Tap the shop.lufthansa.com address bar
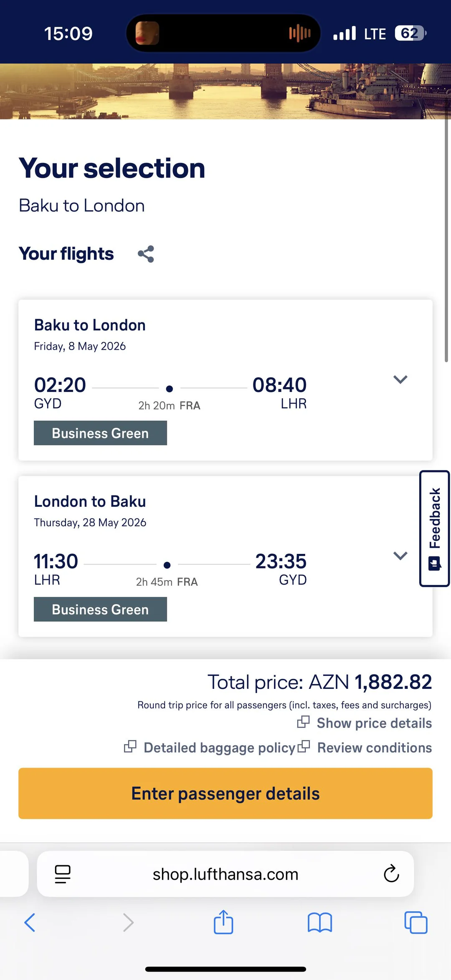This screenshot has height=980, width=451. click(225, 874)
